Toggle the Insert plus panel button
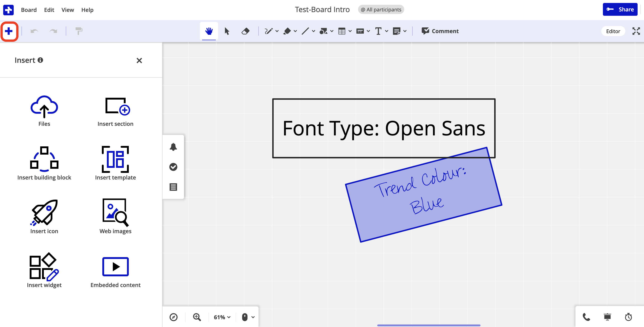This screenshot has width=644, height=327. [9, 31]
